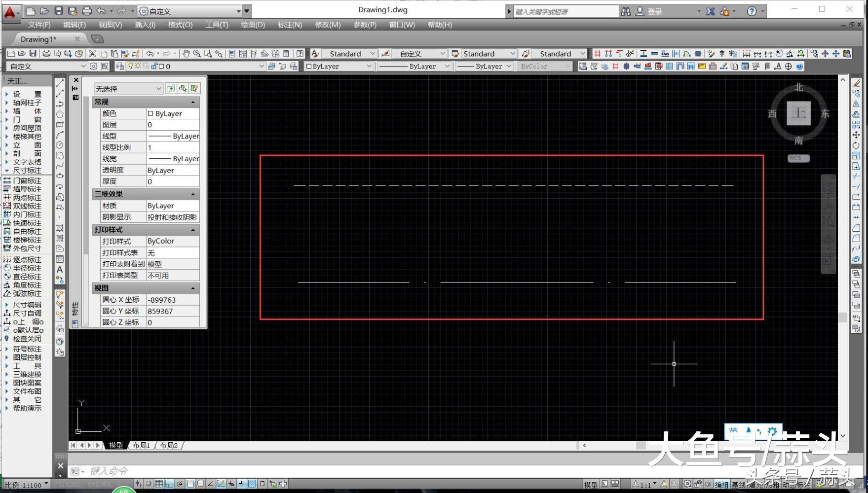The width and height of the screenshot is (868, 493).
Task: Collapse the 三维效果 properties section
Action: tap(193, 194)
